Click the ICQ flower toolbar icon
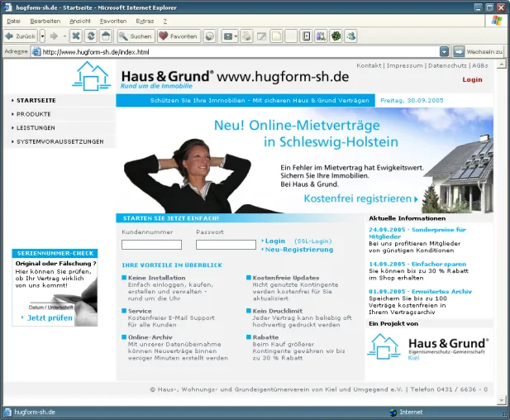 (336, 36)
